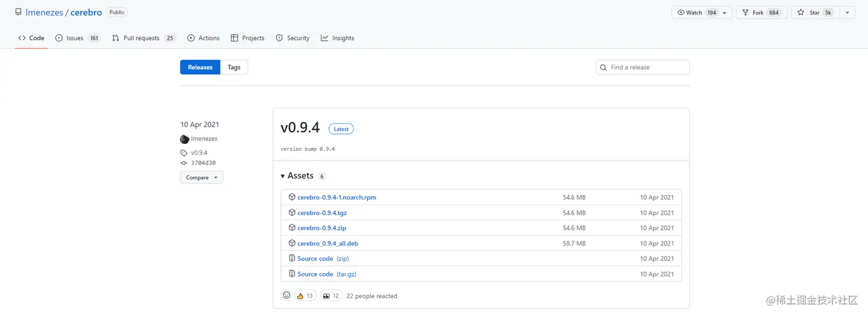Go to the Actions tab
The height and width of the screenshot is (316, 868).
tap(203, 38)
